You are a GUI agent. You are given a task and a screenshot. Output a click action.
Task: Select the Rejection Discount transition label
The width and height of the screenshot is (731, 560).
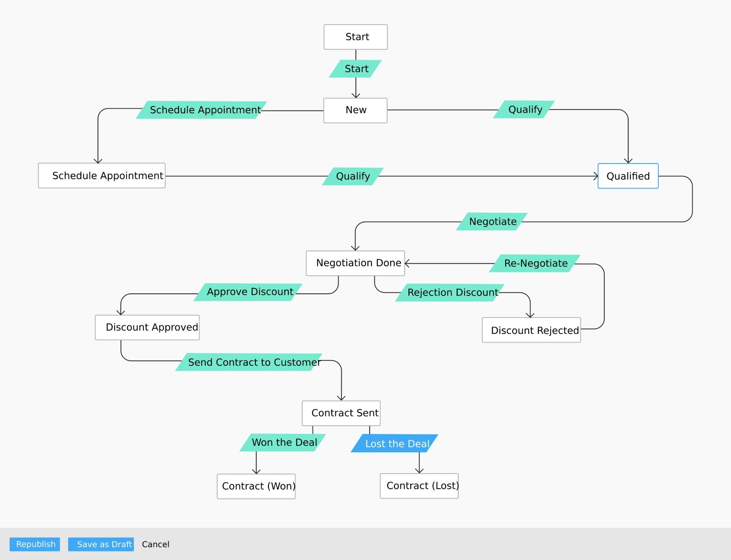point(450,293)
